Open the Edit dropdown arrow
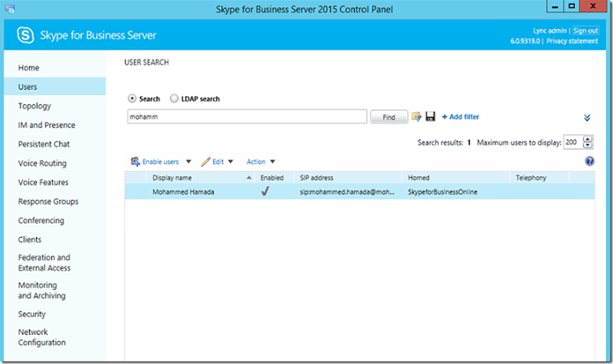Screen dimensions: 613x364 coord(231,162)
